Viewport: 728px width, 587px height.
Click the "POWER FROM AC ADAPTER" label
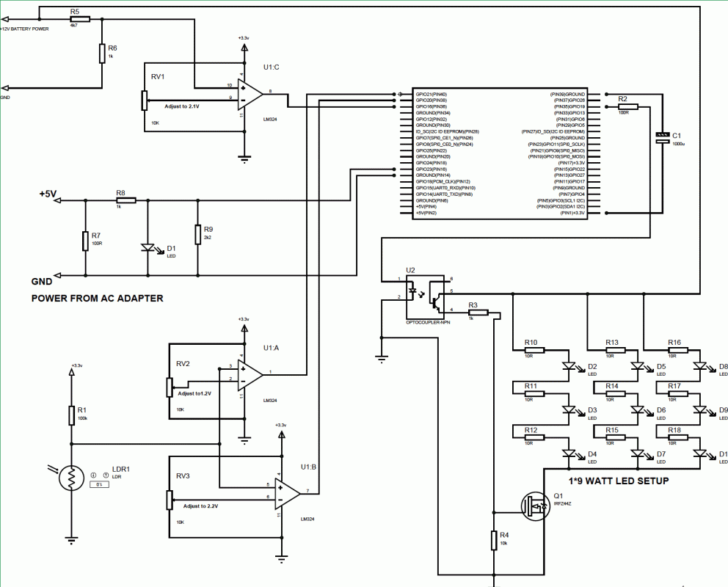(x=97, y=299)
